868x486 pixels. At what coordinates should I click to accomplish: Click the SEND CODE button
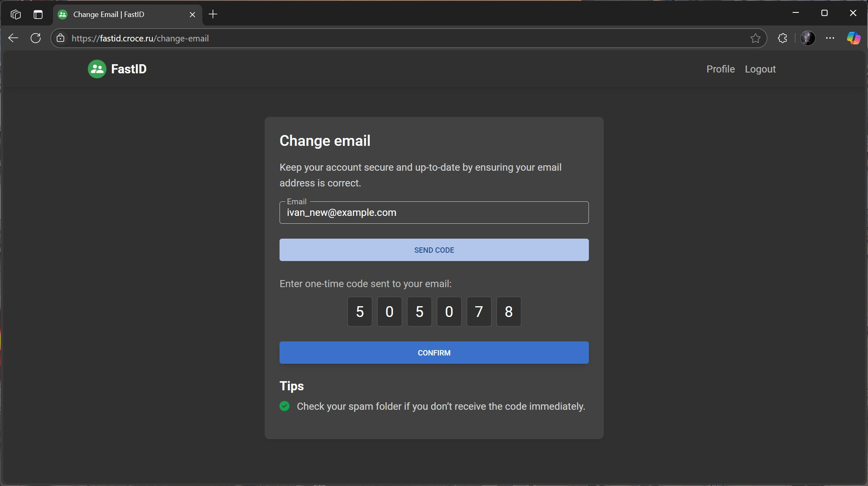434,250
